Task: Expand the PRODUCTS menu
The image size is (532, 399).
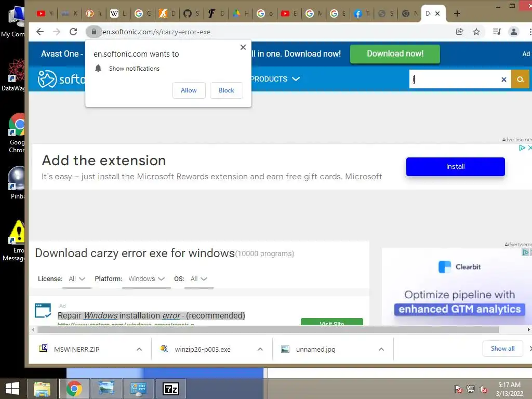Action: (275, 79)
